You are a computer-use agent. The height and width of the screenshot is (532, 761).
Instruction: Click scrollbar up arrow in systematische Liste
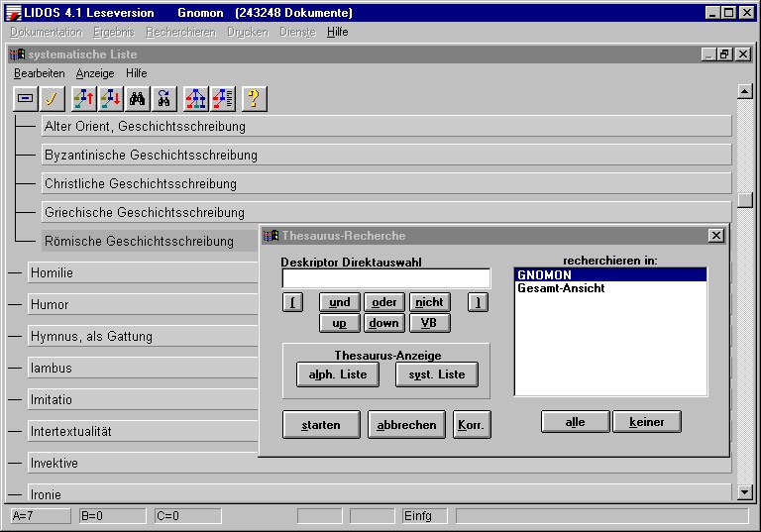tap(745, 91)
